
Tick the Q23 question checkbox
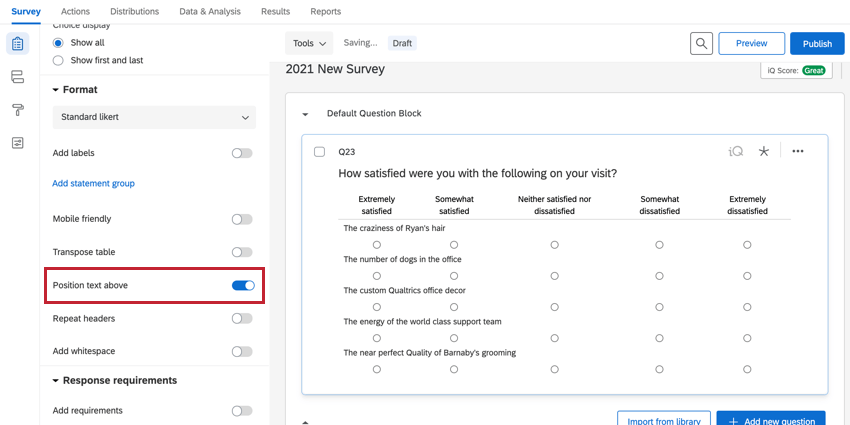click(320, 152)
